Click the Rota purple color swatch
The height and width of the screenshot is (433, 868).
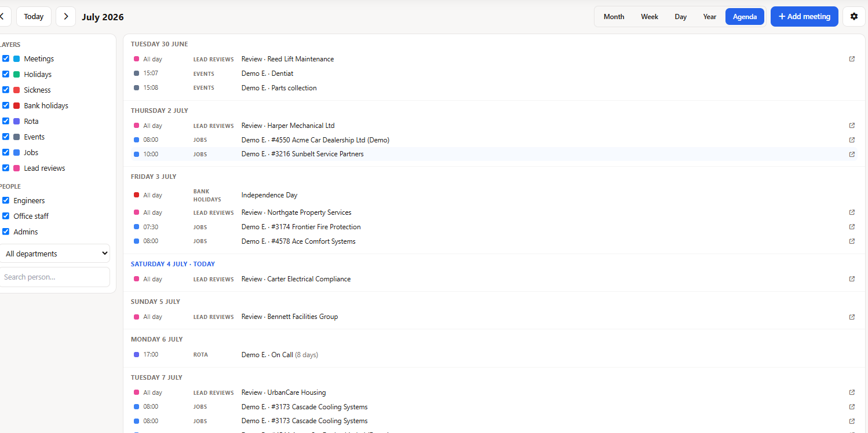click(17, 121)
